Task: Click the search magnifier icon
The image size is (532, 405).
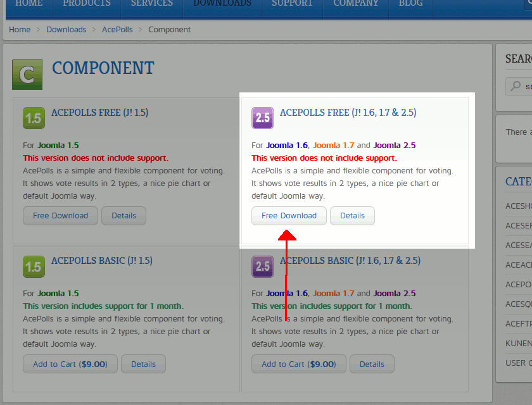Action: pyautogui.click(x=516, y=85)
